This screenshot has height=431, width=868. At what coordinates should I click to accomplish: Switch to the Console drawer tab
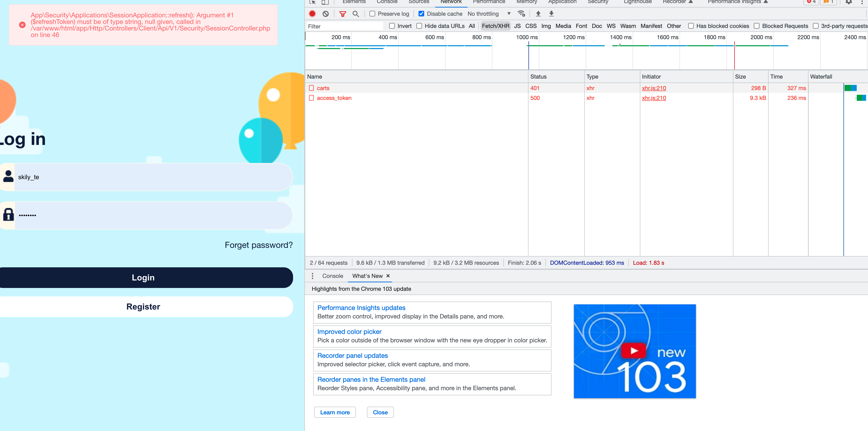click(x=332, y=276)
